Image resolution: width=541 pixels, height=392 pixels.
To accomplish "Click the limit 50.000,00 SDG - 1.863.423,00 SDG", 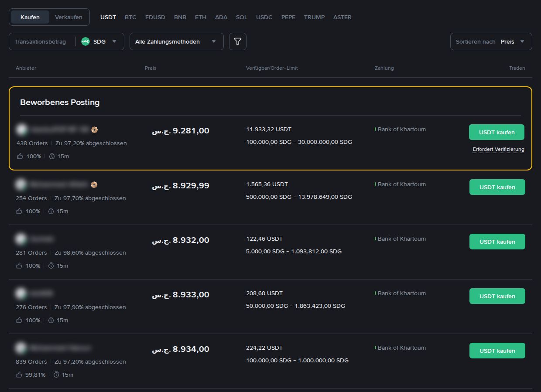I will click(295, 306).
